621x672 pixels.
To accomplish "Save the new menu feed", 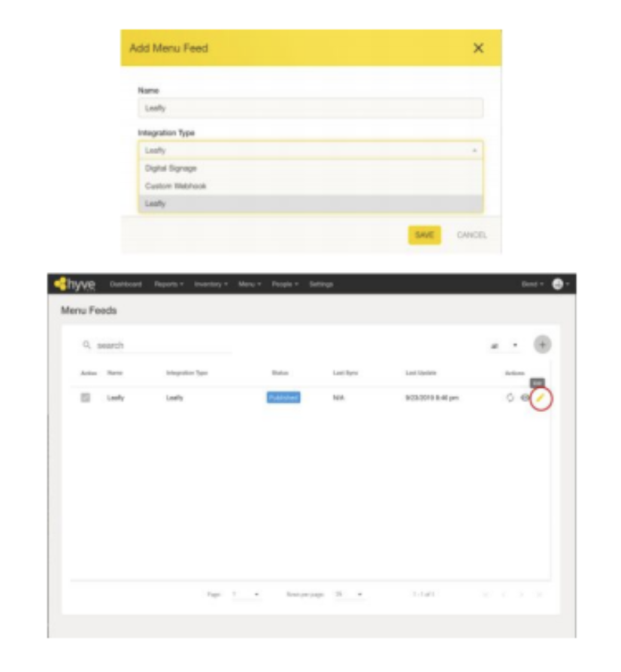I will (424, 235).
